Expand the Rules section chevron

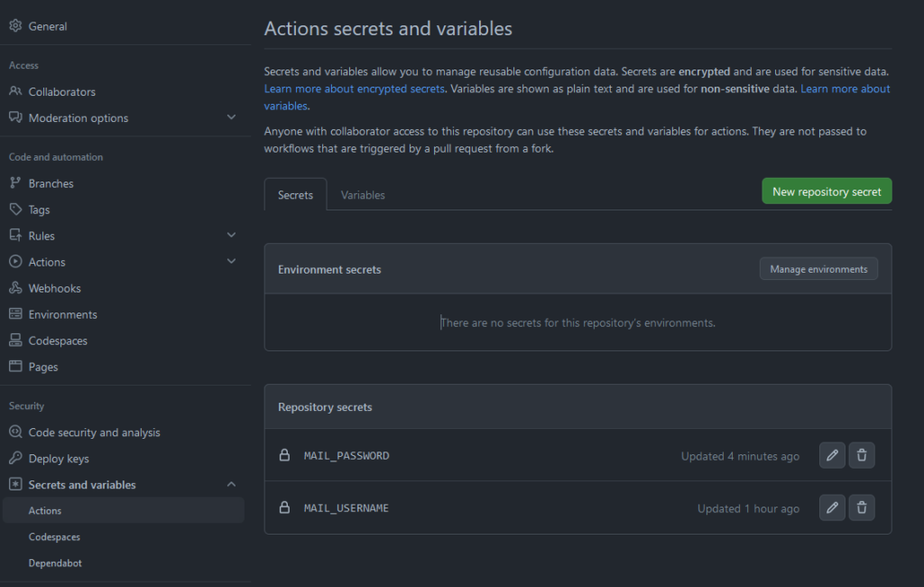point(231,236)
